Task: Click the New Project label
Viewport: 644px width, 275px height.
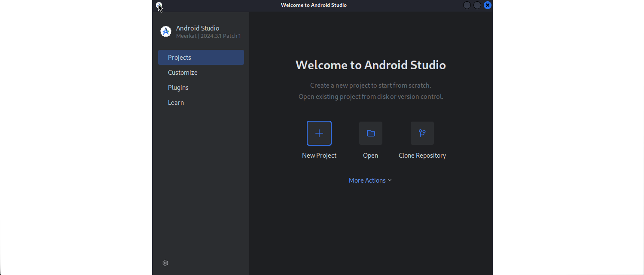Action: (319, 156)
